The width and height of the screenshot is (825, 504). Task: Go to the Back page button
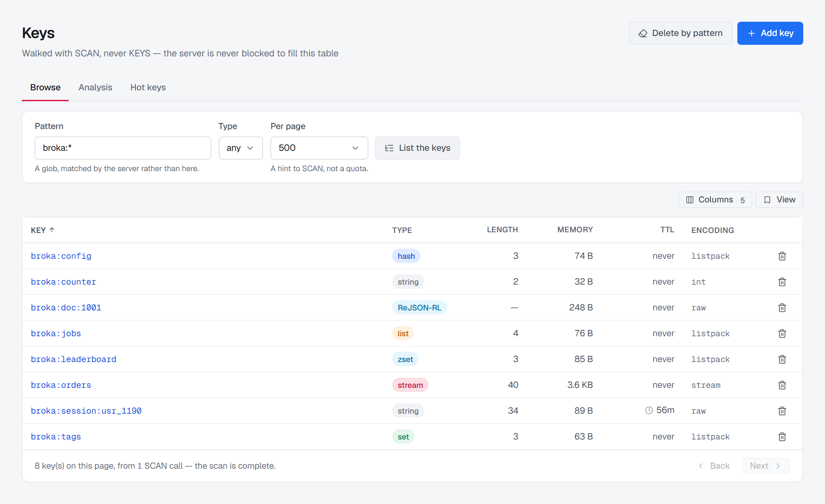[714, 466]
